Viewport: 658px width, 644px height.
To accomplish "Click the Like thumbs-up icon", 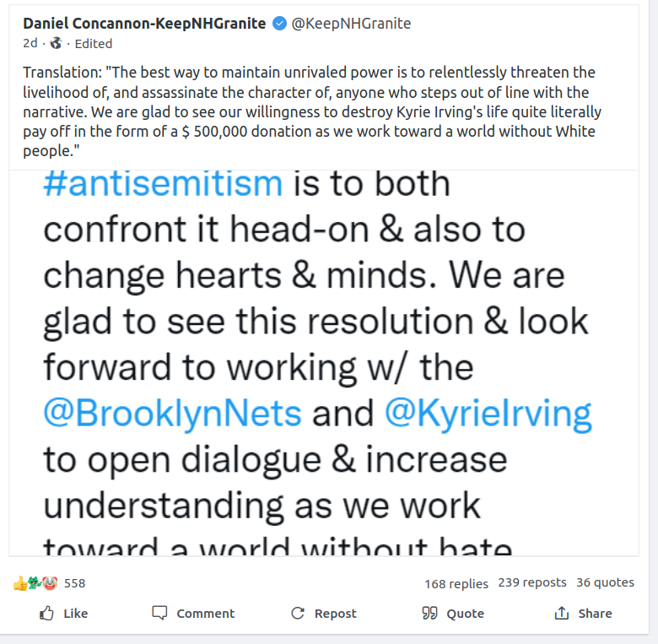I will 47,614.
